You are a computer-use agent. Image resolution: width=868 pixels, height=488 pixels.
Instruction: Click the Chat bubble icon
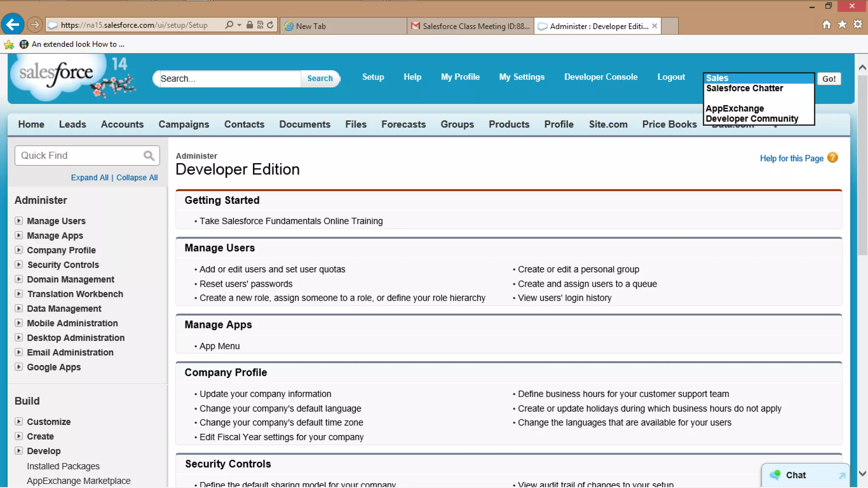(775, 475)
